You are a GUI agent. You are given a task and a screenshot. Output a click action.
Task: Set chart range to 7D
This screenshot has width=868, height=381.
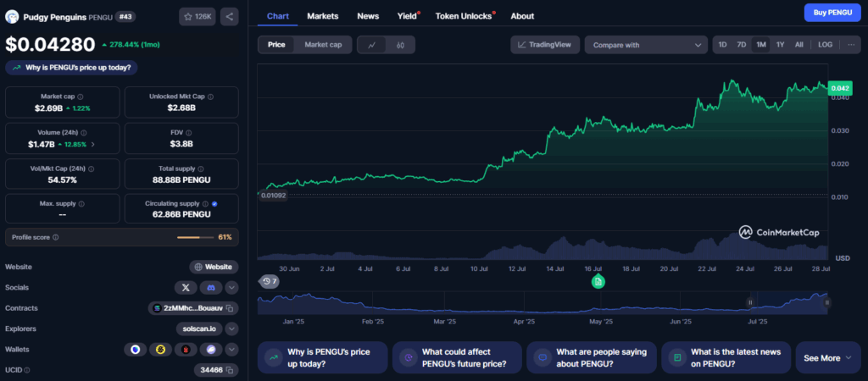pos(741,45)
